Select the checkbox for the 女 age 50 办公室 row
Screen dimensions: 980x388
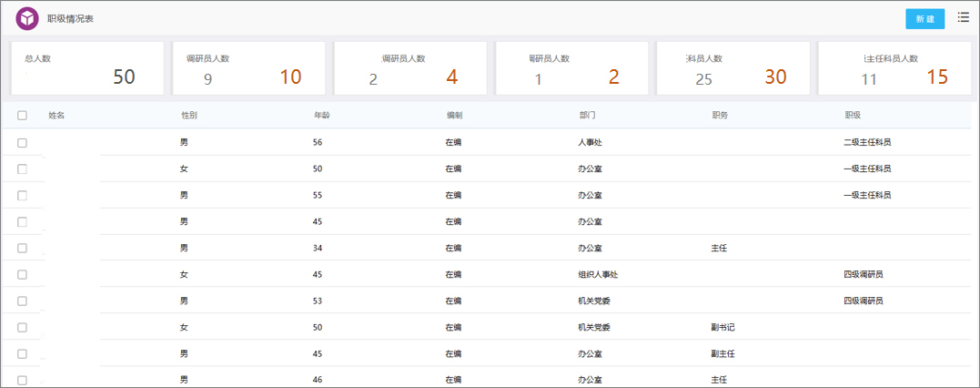point(22,169)
